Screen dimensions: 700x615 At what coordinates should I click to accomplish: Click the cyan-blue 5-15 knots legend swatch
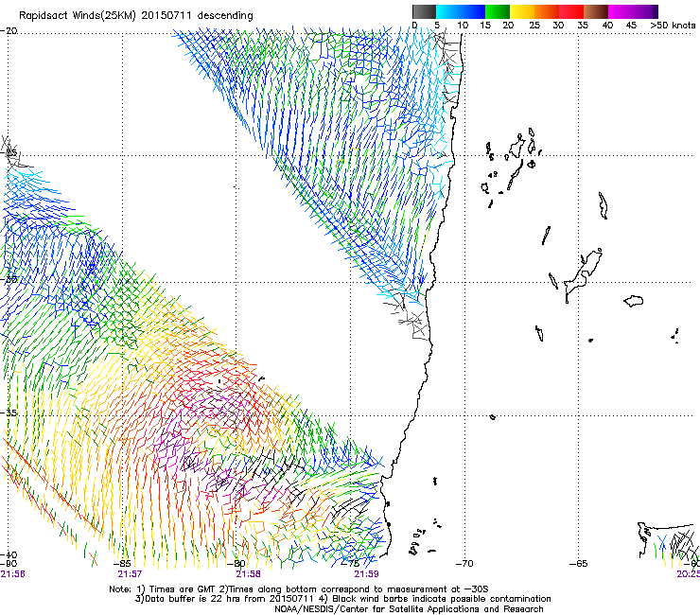461,11
